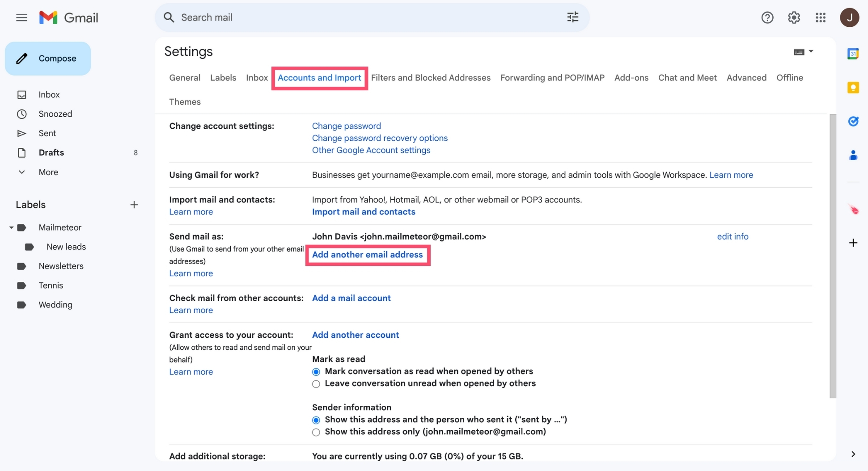
Task: Expand More in the left sidebar
Action: point(48,172)
